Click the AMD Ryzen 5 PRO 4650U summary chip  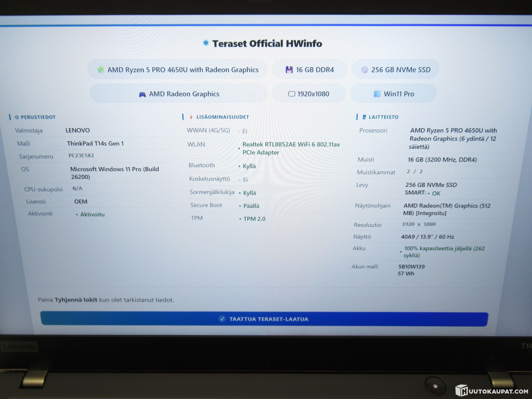pos(178,69)
